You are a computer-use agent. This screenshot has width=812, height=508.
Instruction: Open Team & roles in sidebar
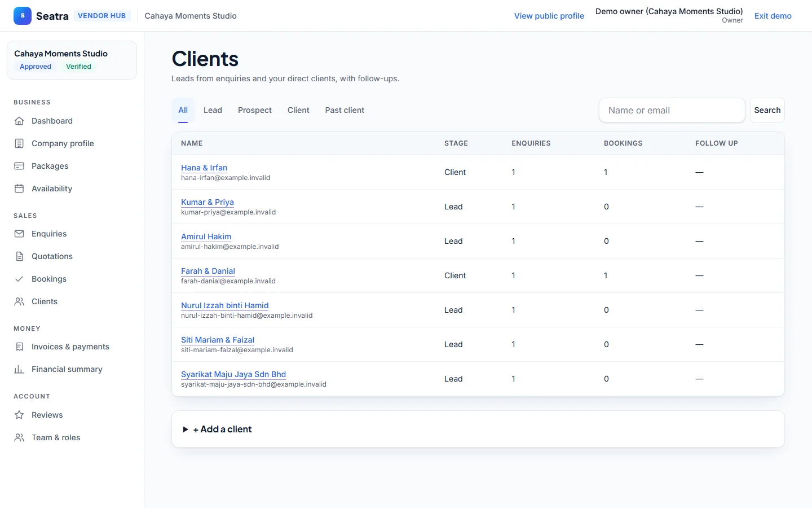tap(72, 437)
